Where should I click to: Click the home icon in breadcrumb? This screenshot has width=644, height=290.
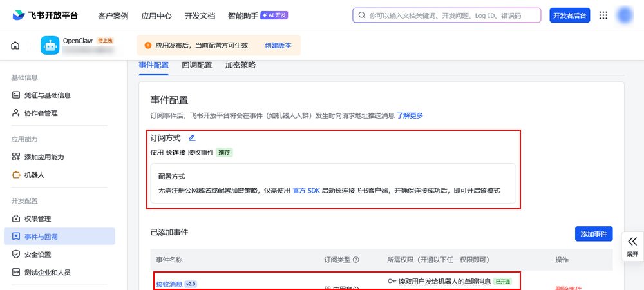(15, 45)
